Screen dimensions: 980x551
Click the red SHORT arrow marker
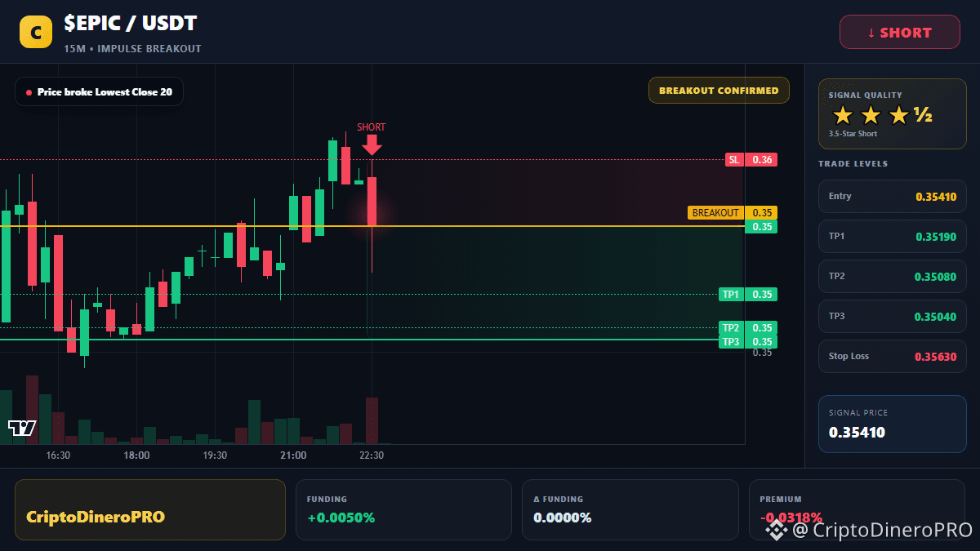(372, 145)
